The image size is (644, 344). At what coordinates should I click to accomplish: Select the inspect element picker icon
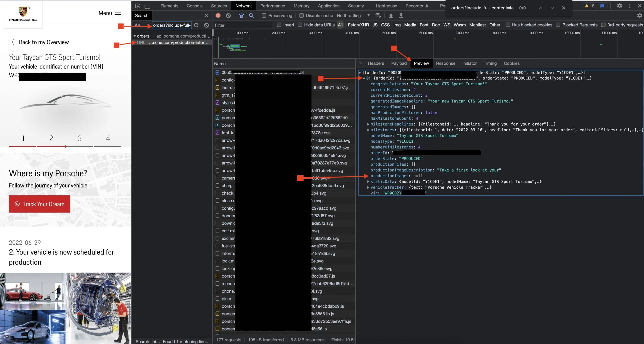coord(138,6)
